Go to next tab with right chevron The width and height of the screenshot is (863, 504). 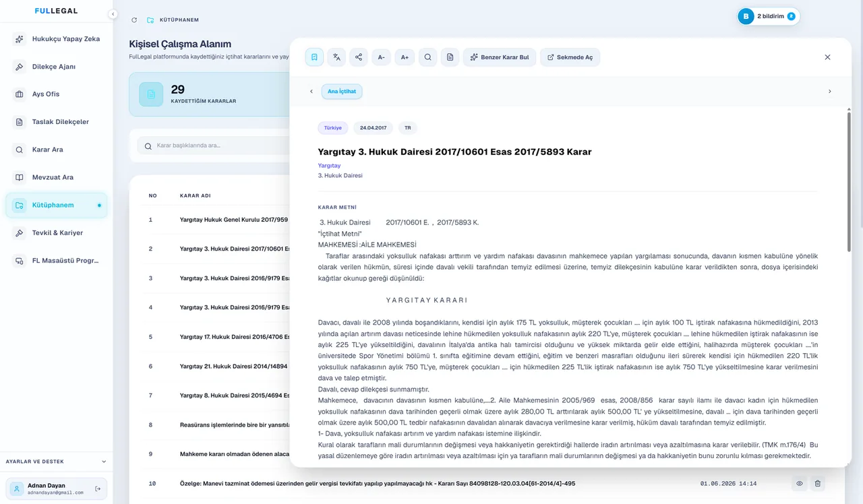coord(829,91)
